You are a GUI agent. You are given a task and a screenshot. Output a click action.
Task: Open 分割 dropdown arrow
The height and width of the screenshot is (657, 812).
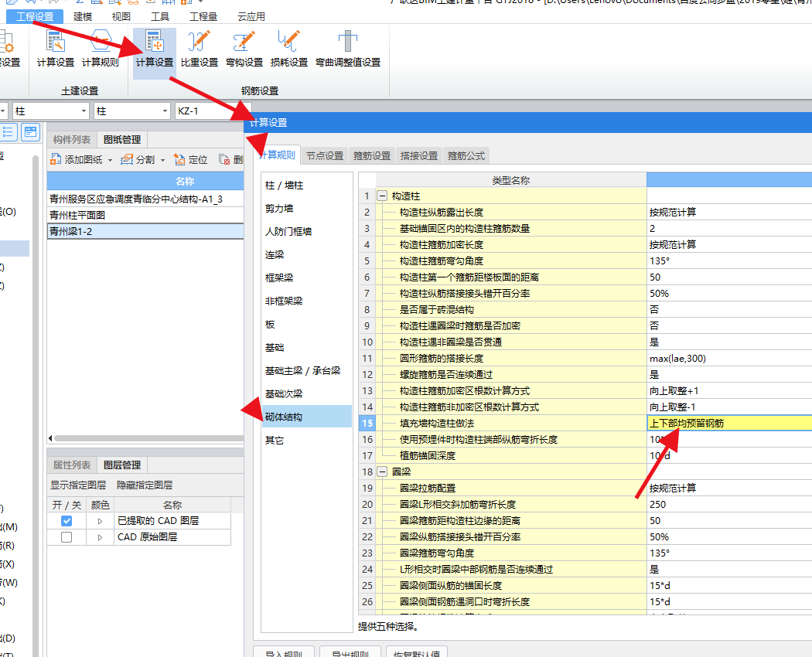[x=162, y=160]
